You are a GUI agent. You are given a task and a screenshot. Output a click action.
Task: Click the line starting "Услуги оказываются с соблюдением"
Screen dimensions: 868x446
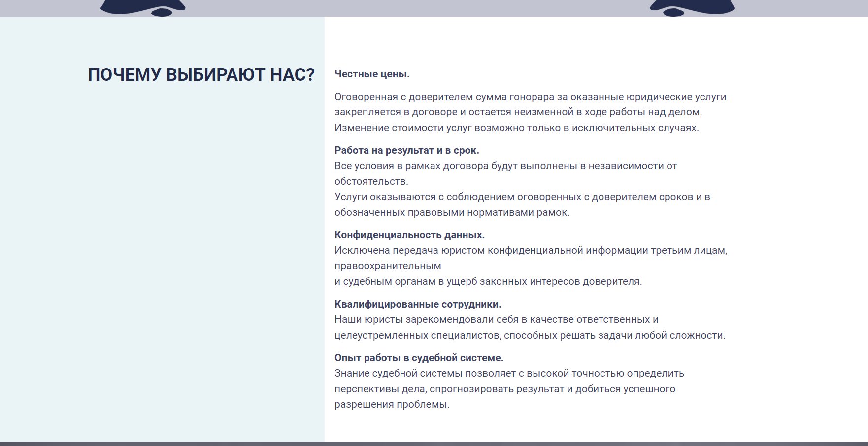click(x=522, y=197)
